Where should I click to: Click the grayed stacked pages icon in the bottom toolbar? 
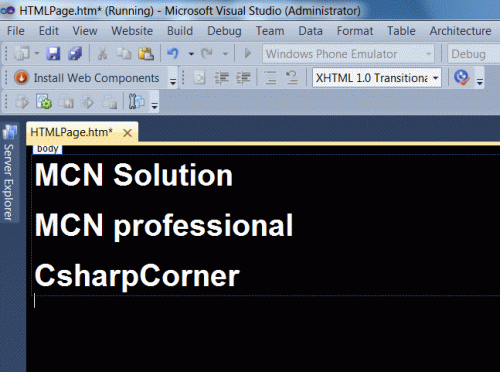pos(110,102)
